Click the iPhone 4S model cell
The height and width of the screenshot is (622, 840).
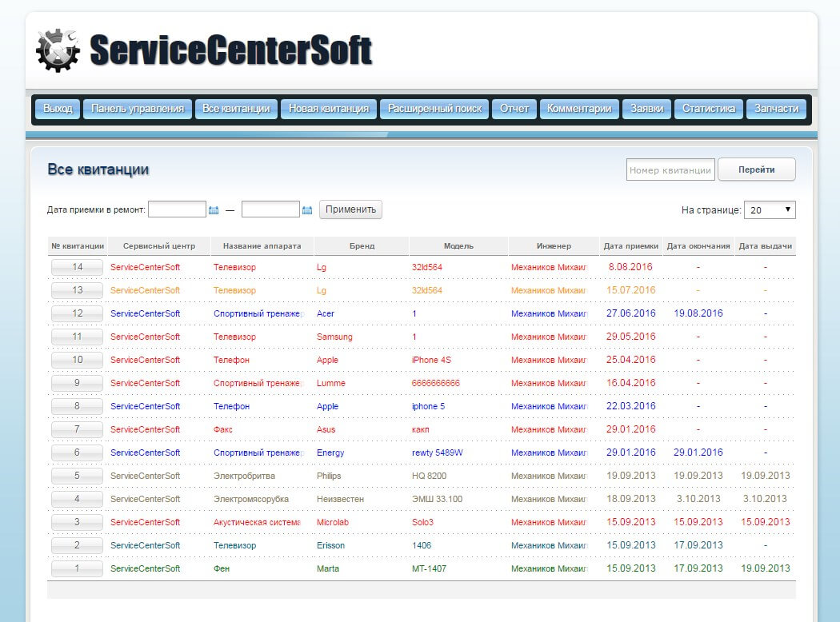[x=431, y=360]
